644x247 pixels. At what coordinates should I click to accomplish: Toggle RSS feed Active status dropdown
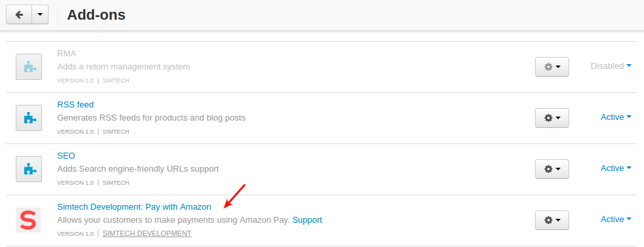tap(616, 117)
